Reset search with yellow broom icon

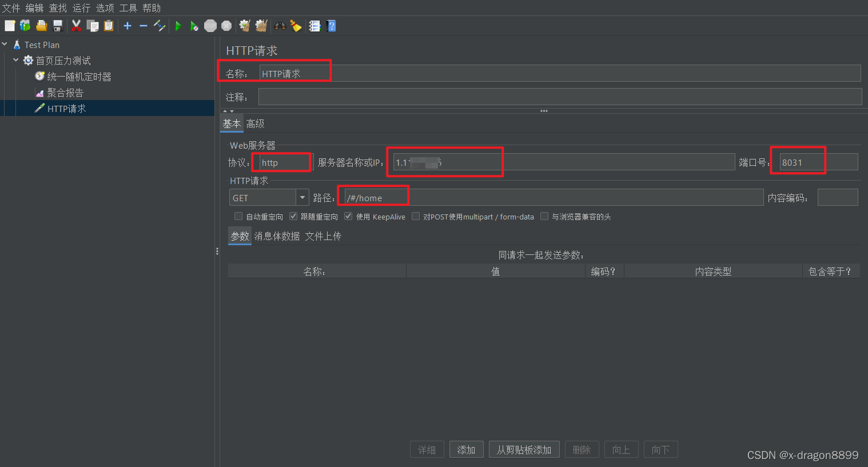pyautogui.click(x=296, y=26)
